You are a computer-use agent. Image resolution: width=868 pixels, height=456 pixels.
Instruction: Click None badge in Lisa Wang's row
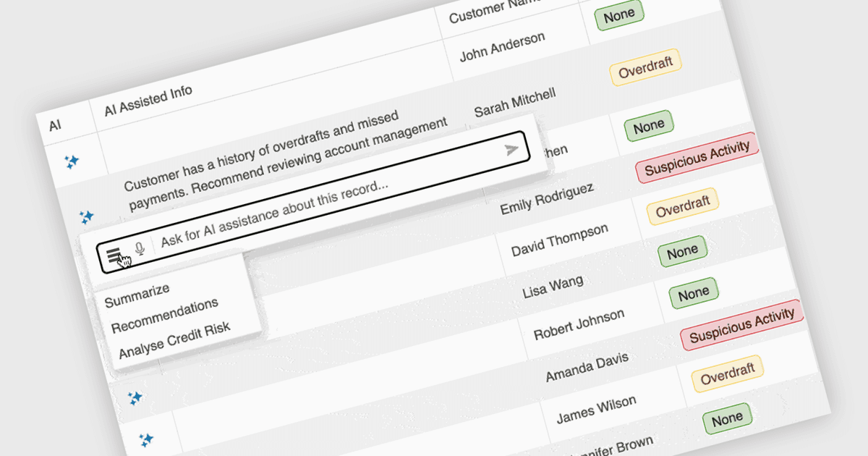[x=682, y=252]
